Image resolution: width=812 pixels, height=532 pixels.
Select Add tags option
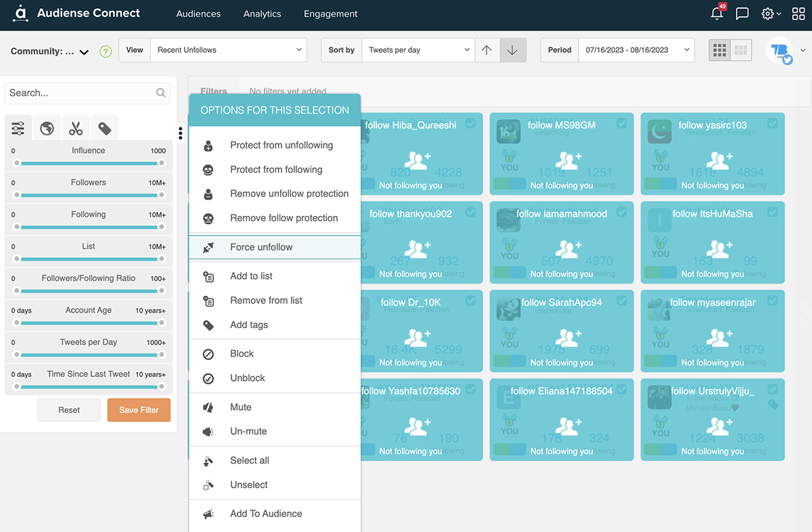[x=275, y=325]
